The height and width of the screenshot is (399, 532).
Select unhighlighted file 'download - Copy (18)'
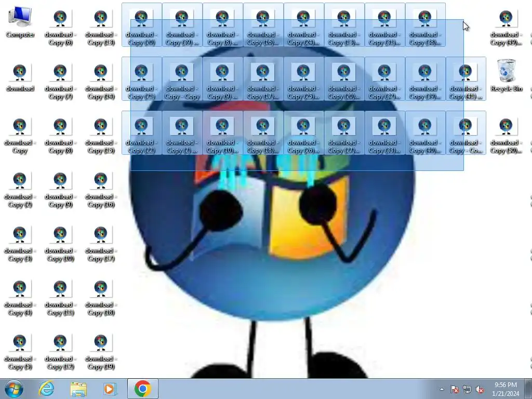(x=101, y=298)
